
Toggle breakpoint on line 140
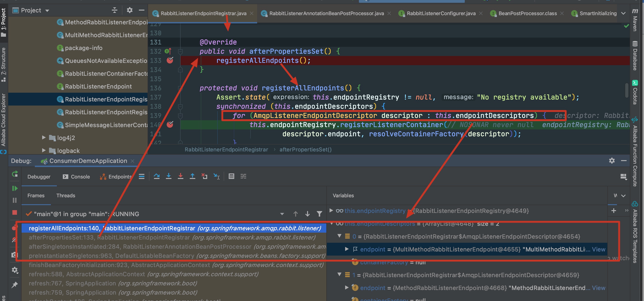click(x=170, y=124)
